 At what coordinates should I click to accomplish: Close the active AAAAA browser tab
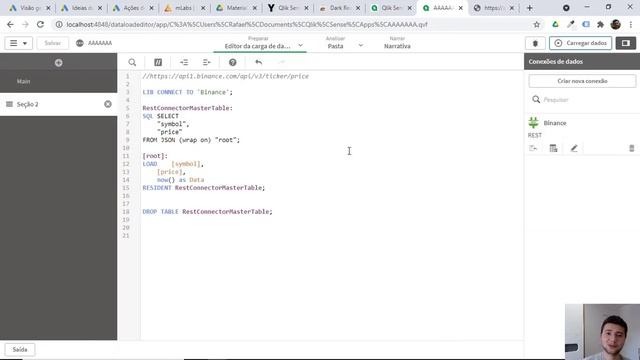pos(460,8)
